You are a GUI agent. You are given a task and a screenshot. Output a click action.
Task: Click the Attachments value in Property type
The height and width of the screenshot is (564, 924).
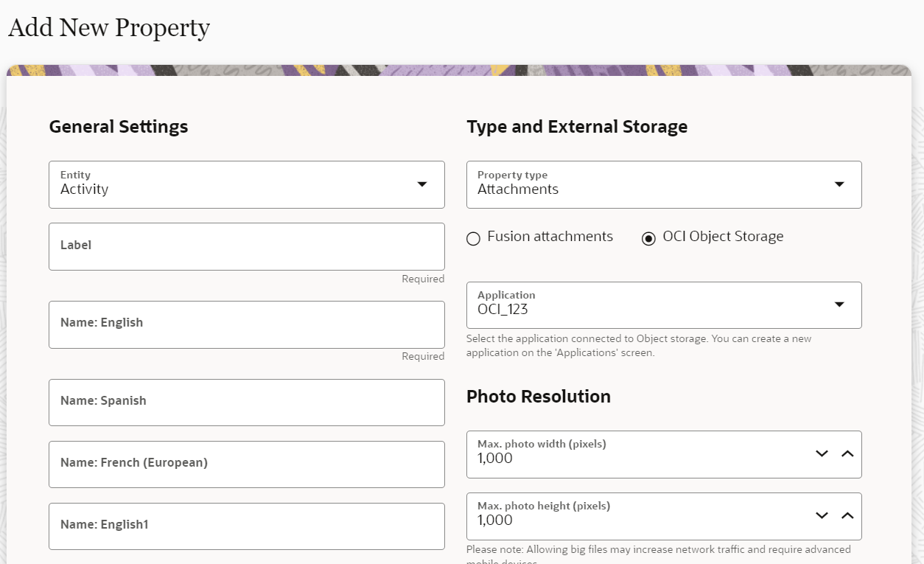(518, 189)
